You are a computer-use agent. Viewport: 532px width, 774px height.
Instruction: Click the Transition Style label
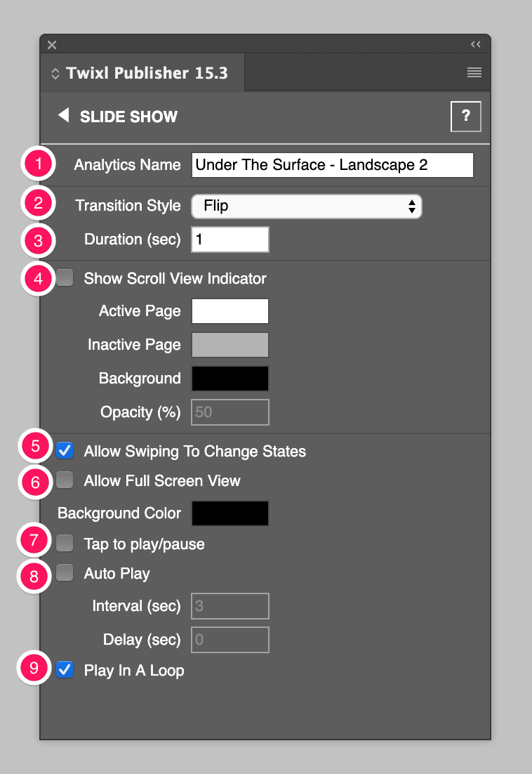click(x=128, y=206)
